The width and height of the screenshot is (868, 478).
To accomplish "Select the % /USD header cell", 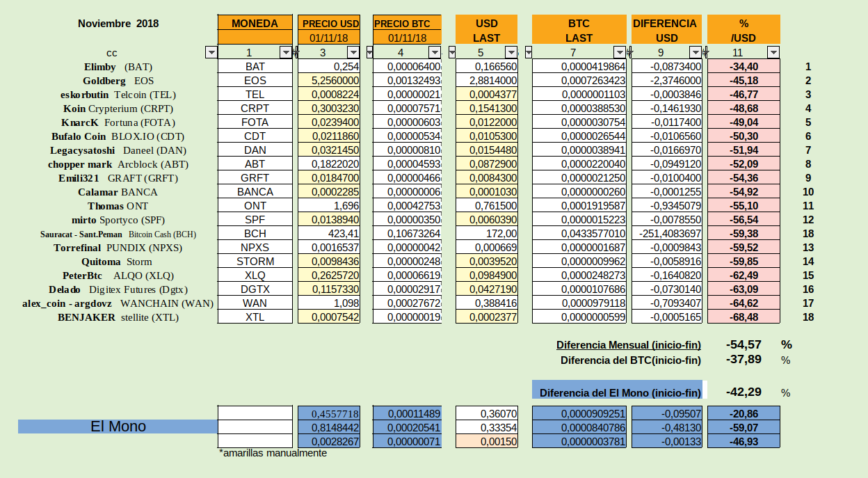I will coord(744,30).
